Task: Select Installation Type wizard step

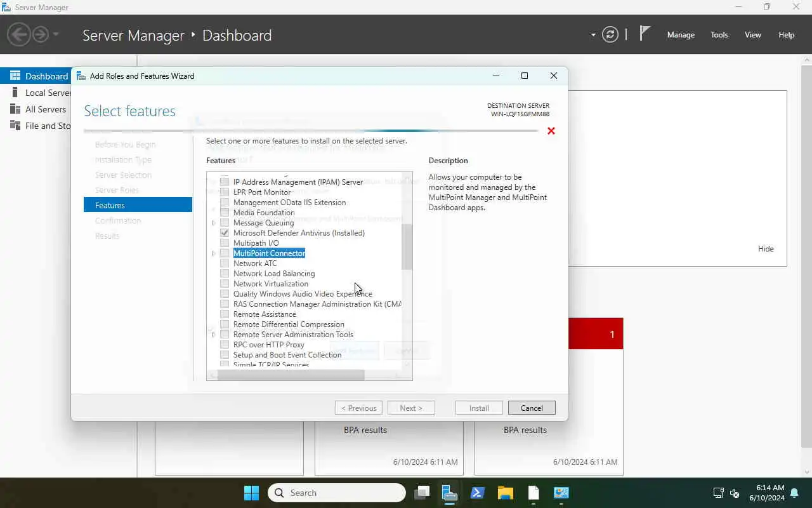Action: click(123, 160)
